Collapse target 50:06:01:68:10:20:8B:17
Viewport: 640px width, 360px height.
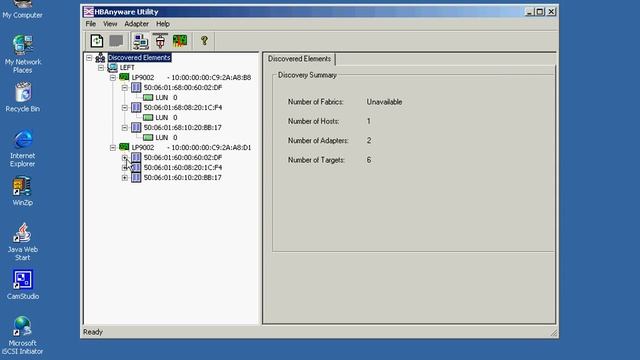click(125, 128)
